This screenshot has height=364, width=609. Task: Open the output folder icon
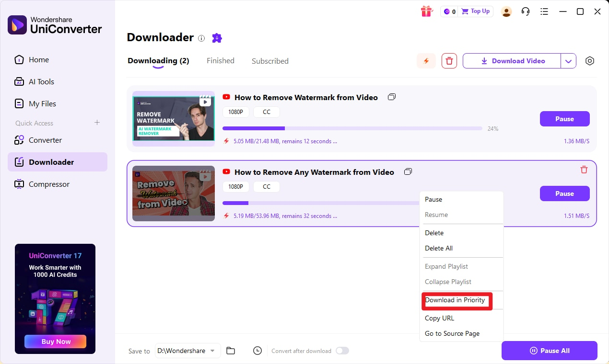point(231,351)
